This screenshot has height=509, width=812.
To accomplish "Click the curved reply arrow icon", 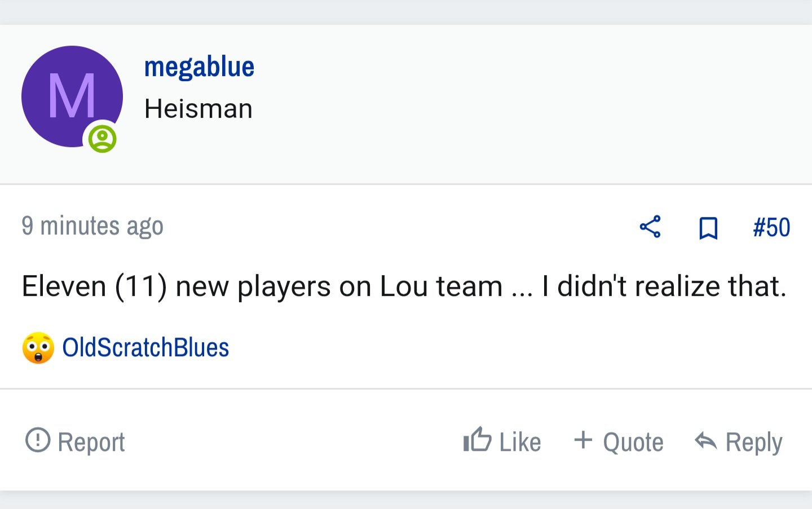I will click(706, 441).
